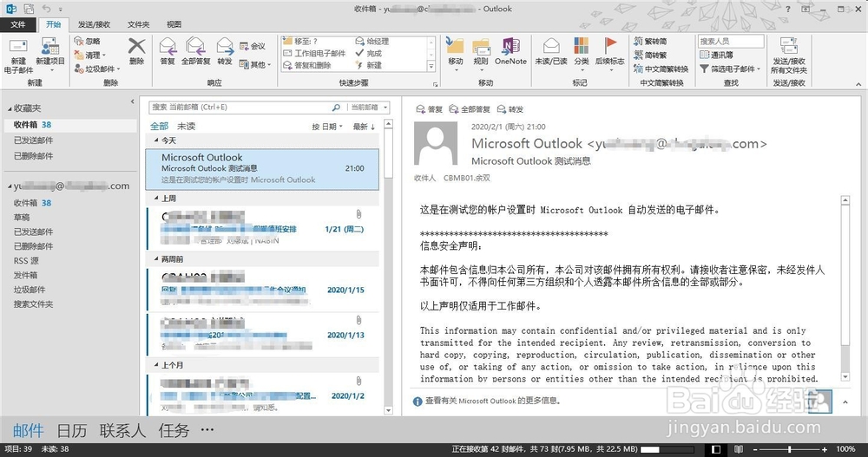This screenshot has height=457, width=868.
Task: Click the Meeting (会议) reply icon
Action: (x=244, y=46)
